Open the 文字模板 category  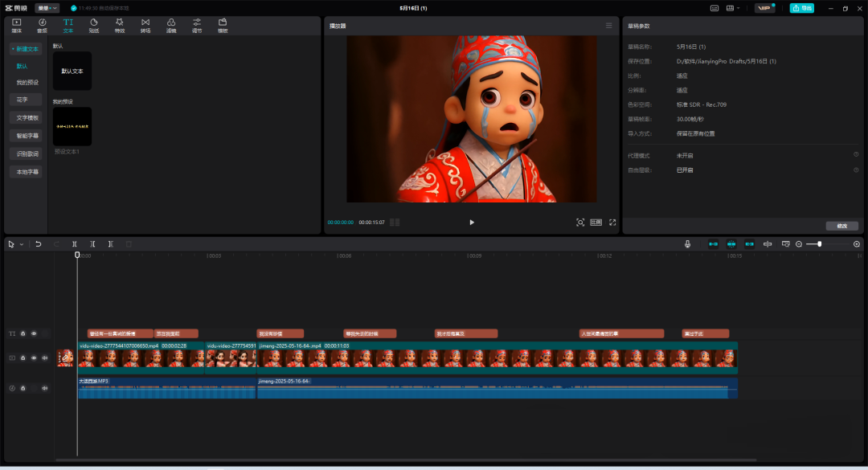pyautogui.click(x=26, y=118)
